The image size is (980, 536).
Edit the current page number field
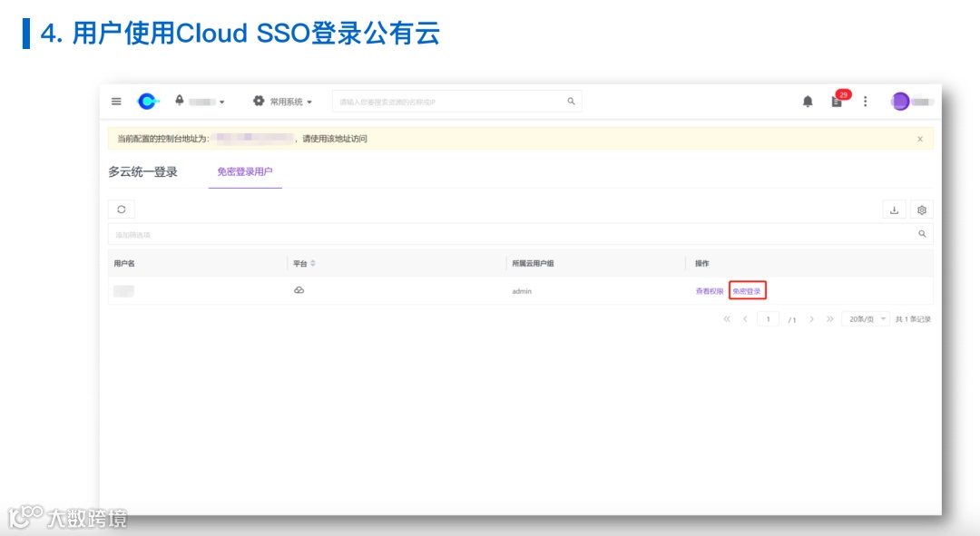[x=769, y=319]
